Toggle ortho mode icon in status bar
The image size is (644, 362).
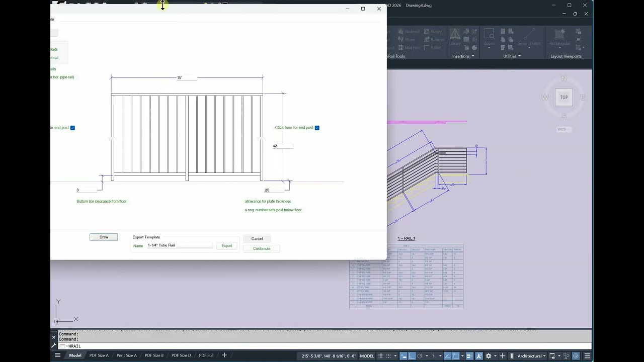click(412, 356)
